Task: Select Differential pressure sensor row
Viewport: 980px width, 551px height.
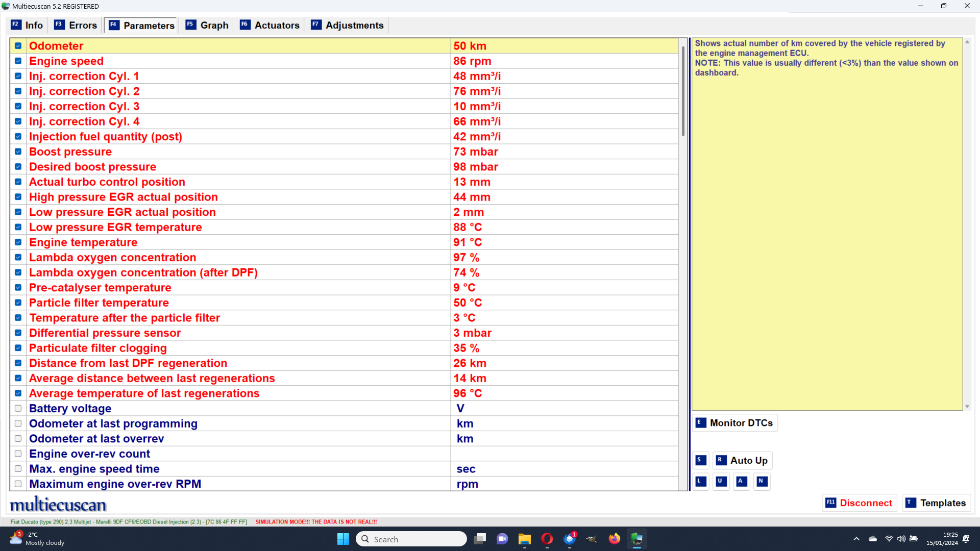Action: pos(344,333)
